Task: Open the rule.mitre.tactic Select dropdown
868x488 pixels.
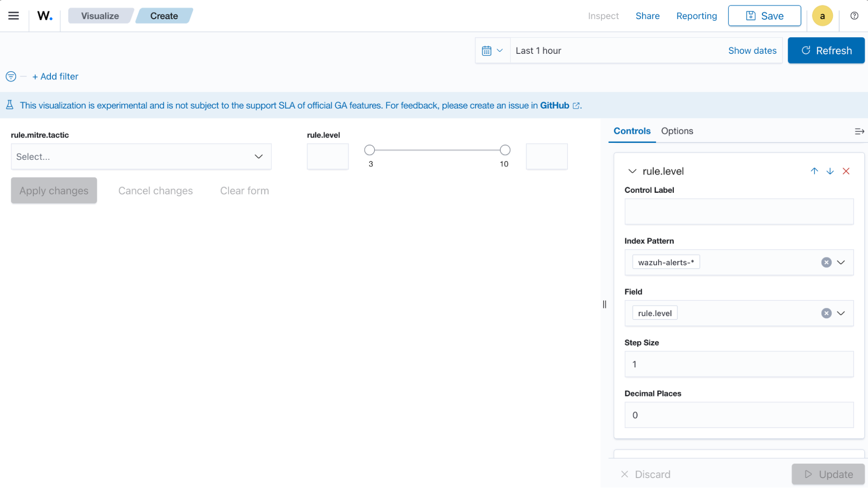Action: click(x=141, y=157)
